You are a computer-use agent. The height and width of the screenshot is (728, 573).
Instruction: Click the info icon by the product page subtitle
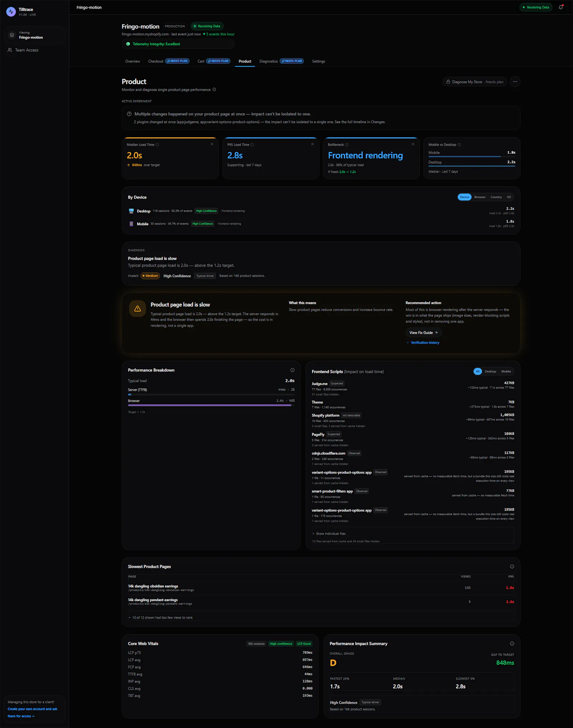[x=214, y=90]
